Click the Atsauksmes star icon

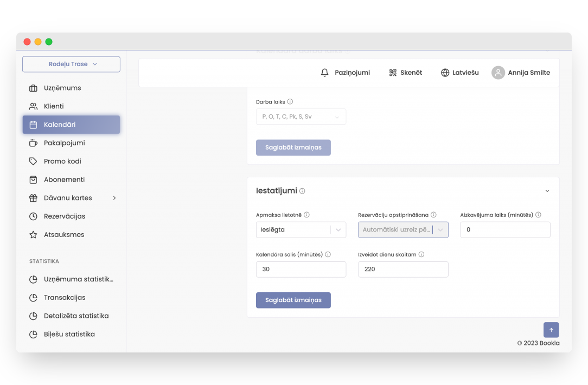(34, 234)
